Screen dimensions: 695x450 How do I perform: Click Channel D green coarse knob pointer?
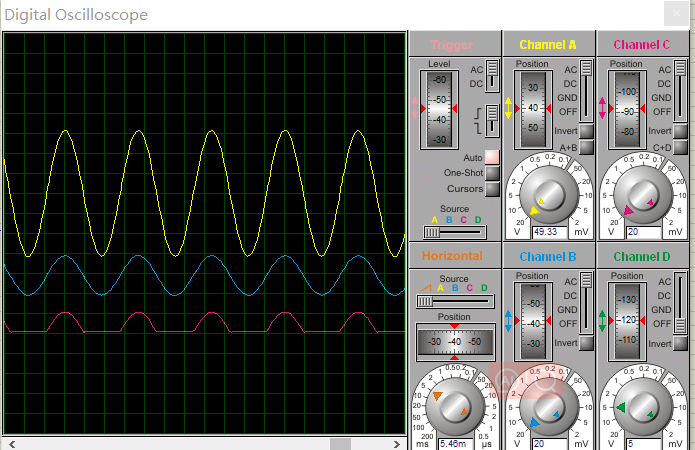621,407
